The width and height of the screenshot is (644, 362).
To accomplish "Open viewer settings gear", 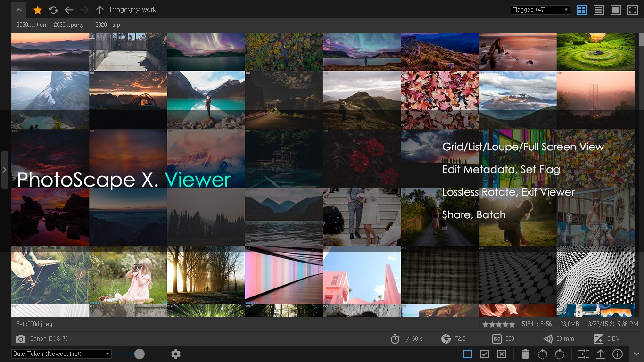I will click(x=176, y=354).
